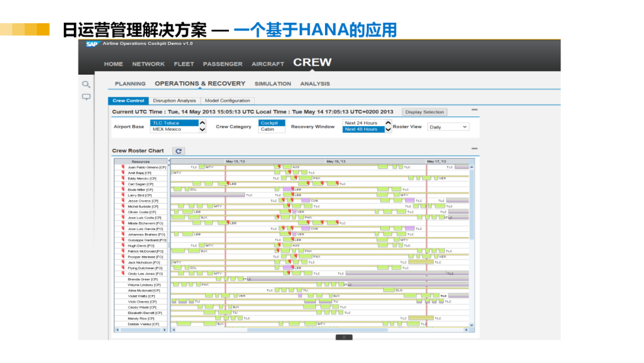
Task: Click the SAP logo
Action: pos(92,44)
